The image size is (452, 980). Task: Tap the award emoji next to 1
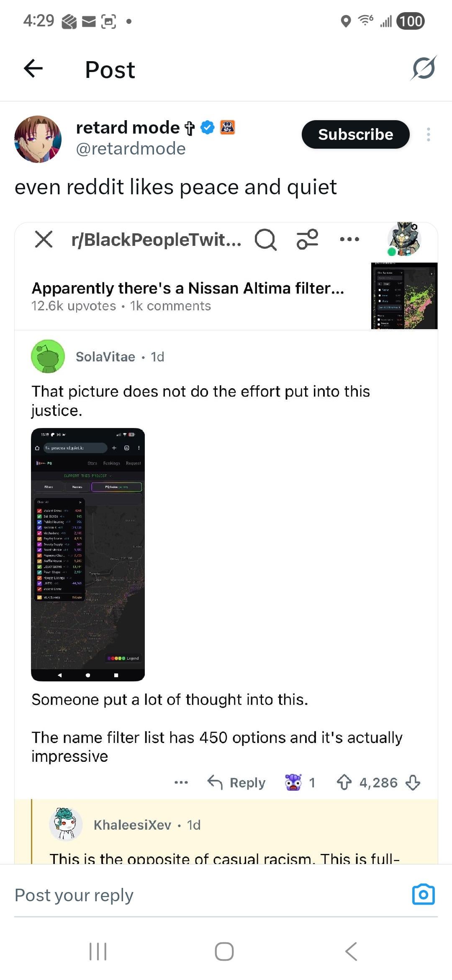pos(293,782)
